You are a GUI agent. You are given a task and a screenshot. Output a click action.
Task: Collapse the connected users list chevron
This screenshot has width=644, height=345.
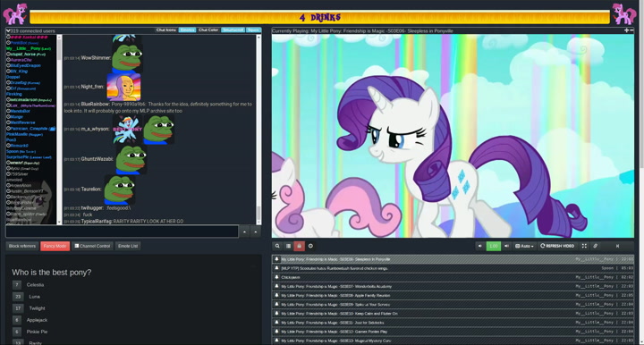[8, 30]
